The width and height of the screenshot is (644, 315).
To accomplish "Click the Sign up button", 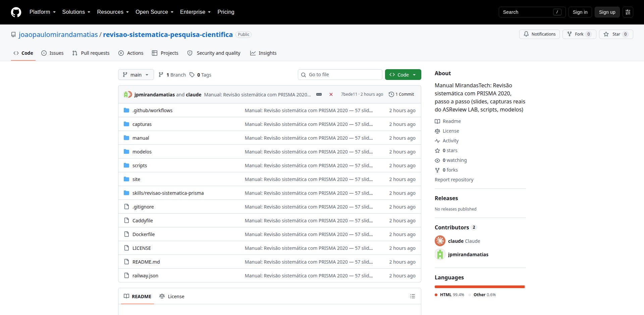I will click(607, 12).
